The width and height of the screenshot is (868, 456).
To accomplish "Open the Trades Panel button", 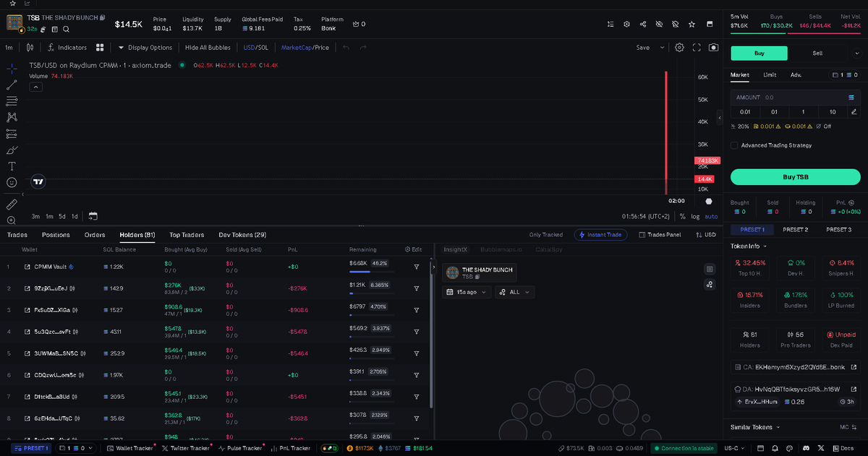I will click(x=660, y=235).
